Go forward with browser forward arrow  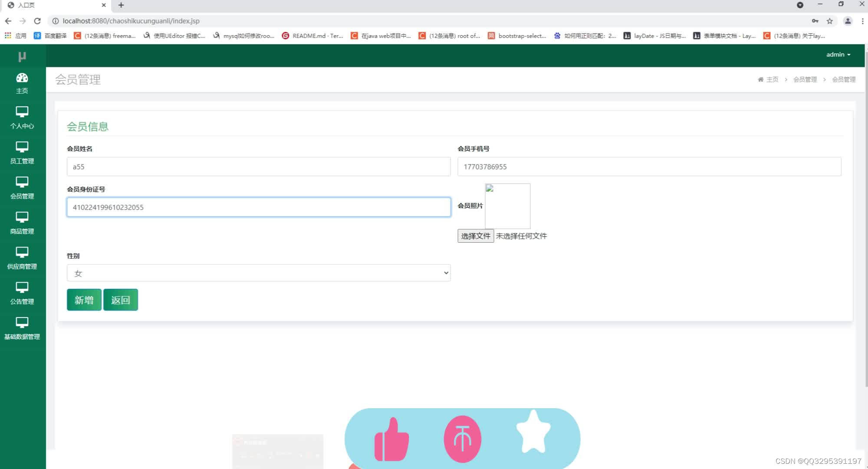(23, 21)
